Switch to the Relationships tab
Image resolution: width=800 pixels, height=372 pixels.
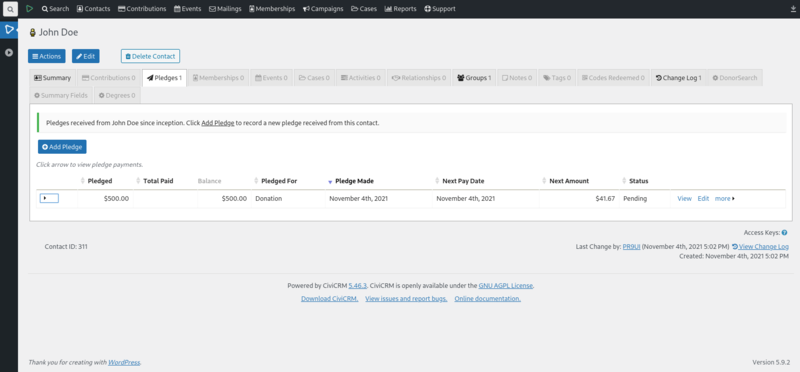419,78
